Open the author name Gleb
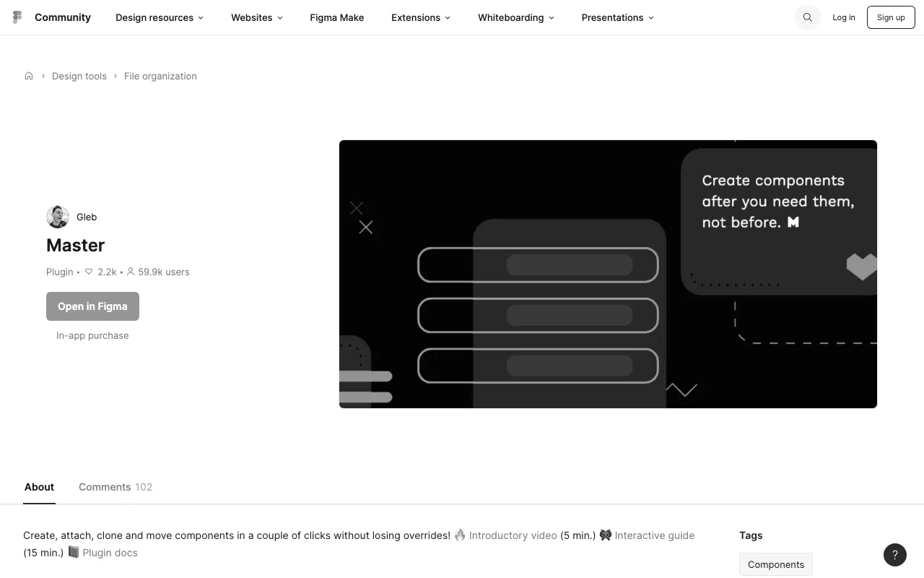This screenshot has height=578, width=924. [x=87, y=217]
